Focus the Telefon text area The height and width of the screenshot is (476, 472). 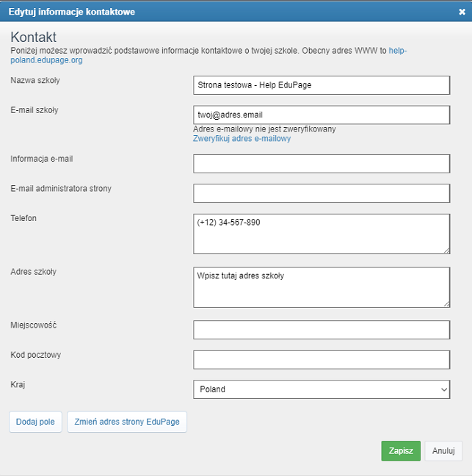(x=322, y=234)
